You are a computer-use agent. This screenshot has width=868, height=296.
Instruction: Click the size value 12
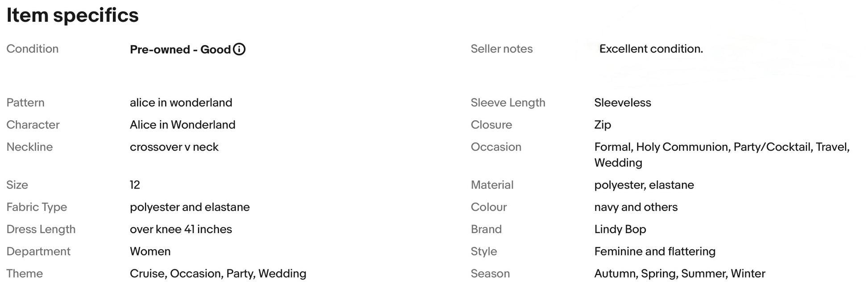[x=135, y=185]
